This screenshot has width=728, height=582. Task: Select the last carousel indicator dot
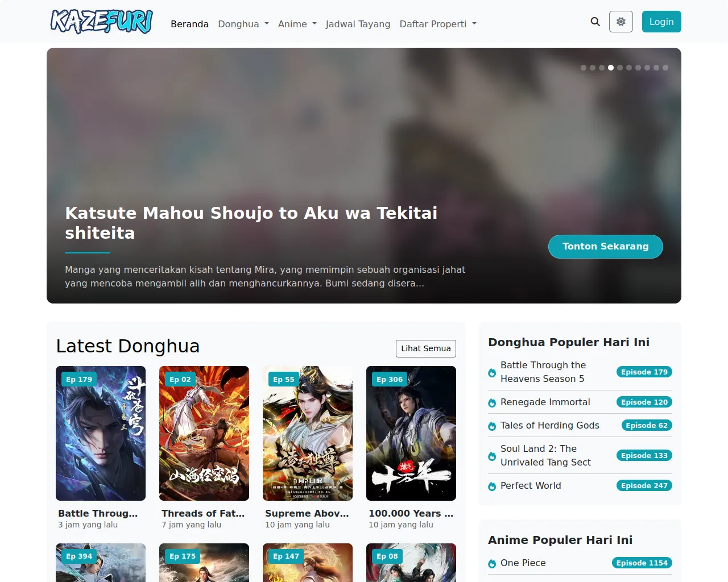click(x=665, y=68)
